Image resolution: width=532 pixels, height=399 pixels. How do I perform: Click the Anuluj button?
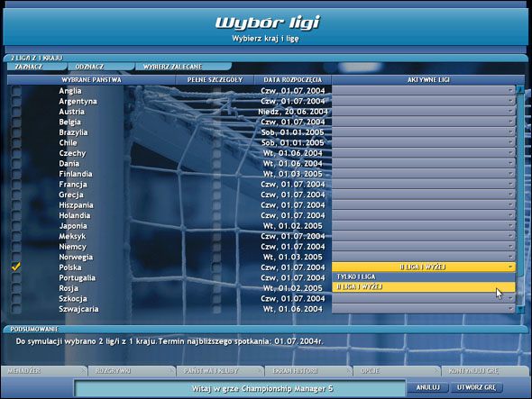[427, 387]
